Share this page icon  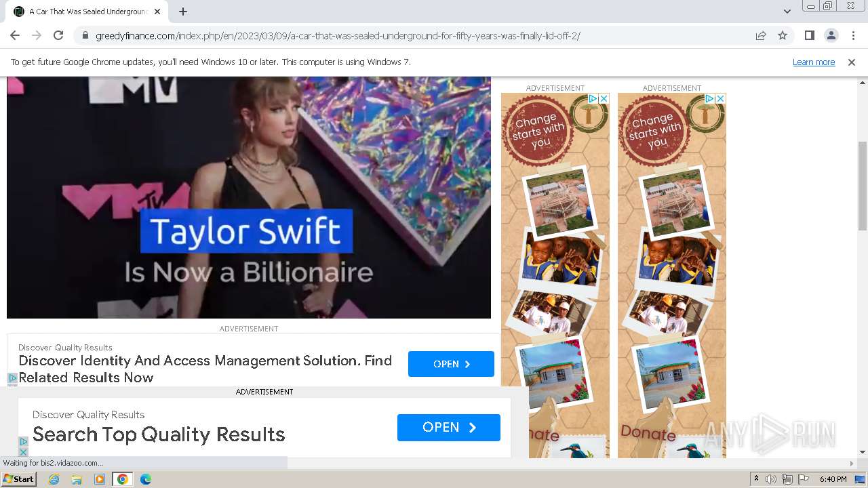pyautogui.click(x=761, y=36)
